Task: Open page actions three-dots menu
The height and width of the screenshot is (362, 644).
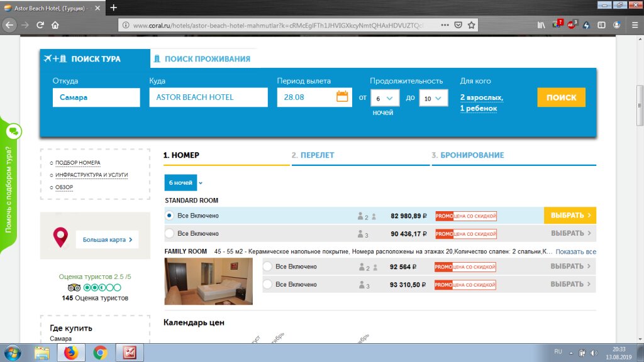Action: point(445,25)
